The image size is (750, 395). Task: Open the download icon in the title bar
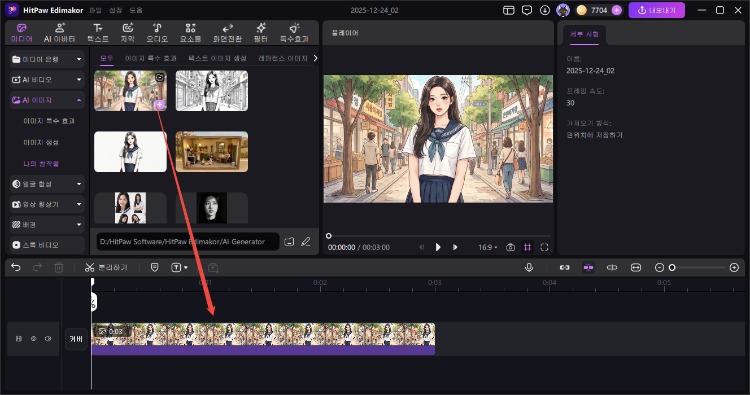point(545,10)
